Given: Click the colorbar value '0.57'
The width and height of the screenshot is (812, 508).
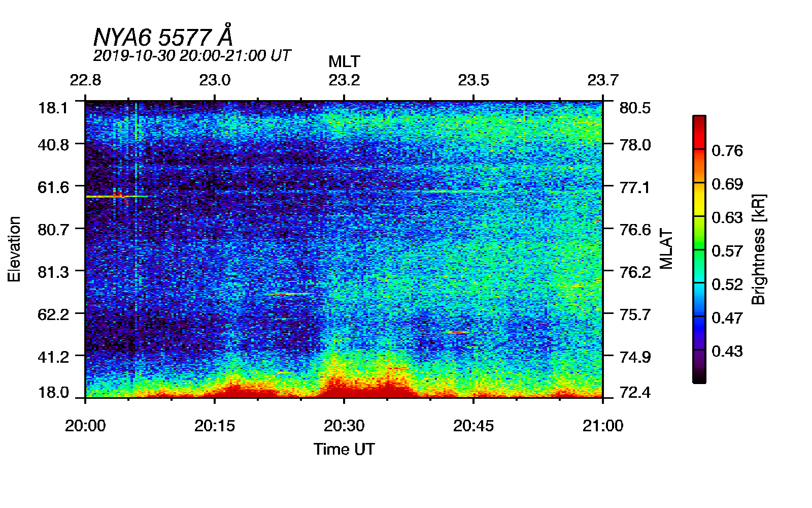Looking at the screenshot, I should 727,251.
